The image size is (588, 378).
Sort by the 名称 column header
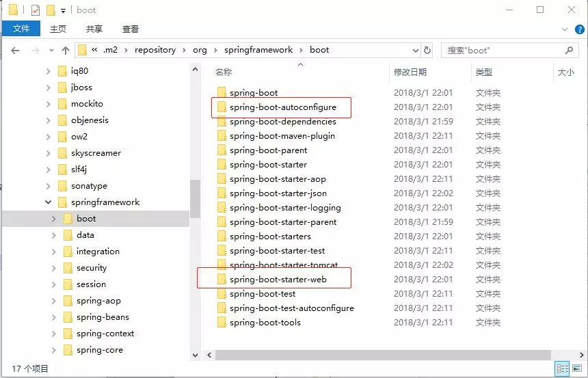pyautogui.click(x=224, y=72)
